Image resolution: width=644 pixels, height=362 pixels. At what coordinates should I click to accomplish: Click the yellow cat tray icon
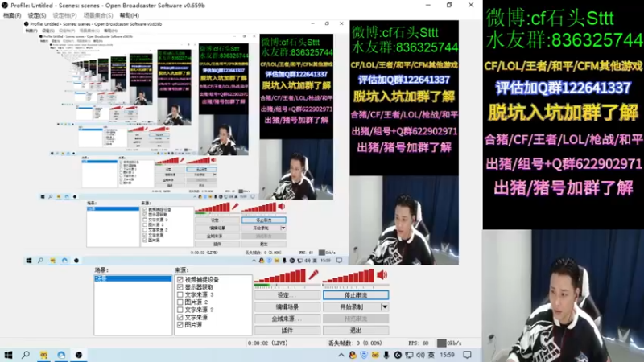click(x=375, y=355)
